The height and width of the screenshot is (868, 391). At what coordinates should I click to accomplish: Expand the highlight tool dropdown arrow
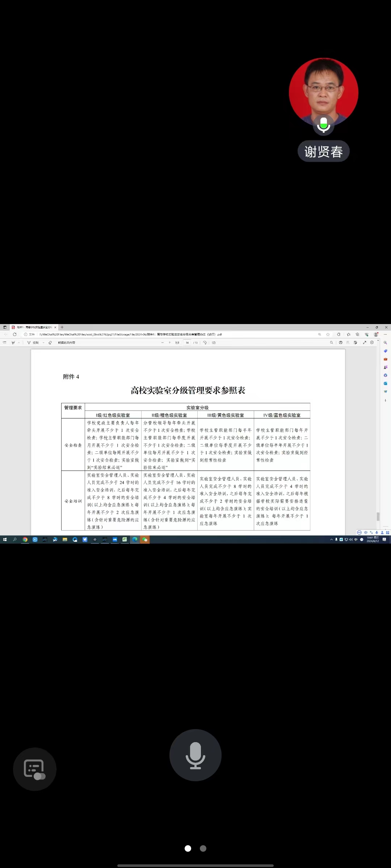[x=19, y=342]
